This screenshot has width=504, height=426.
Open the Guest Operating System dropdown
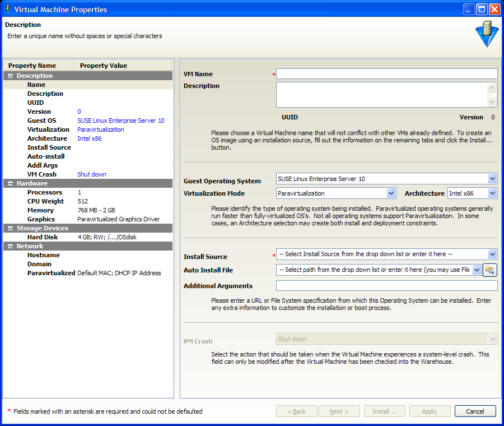click(492, 179)
